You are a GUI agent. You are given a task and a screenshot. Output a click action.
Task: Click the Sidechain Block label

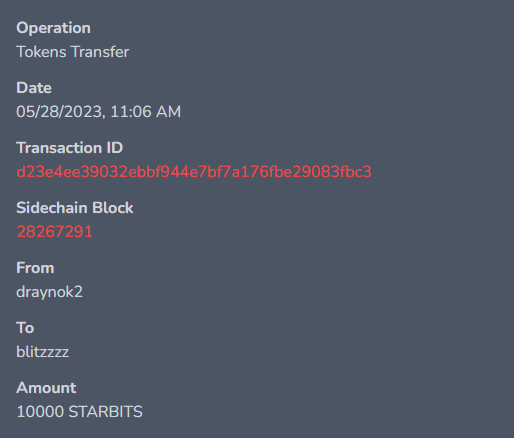[75, 208]
